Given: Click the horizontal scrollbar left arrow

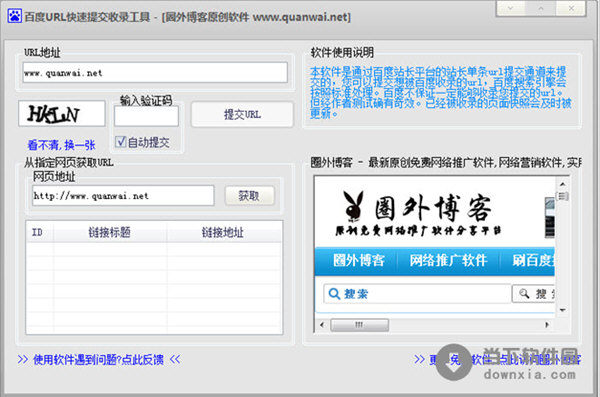Looking at the screenshot, I should click(x=322, y=325).
